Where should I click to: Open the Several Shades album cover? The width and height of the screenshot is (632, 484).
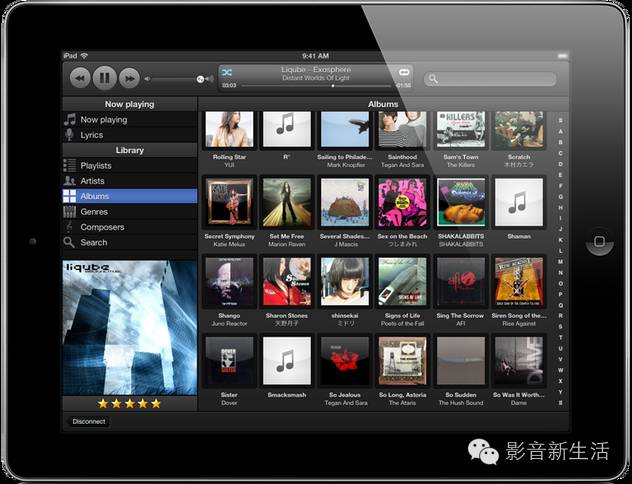[x=345, y=202]
